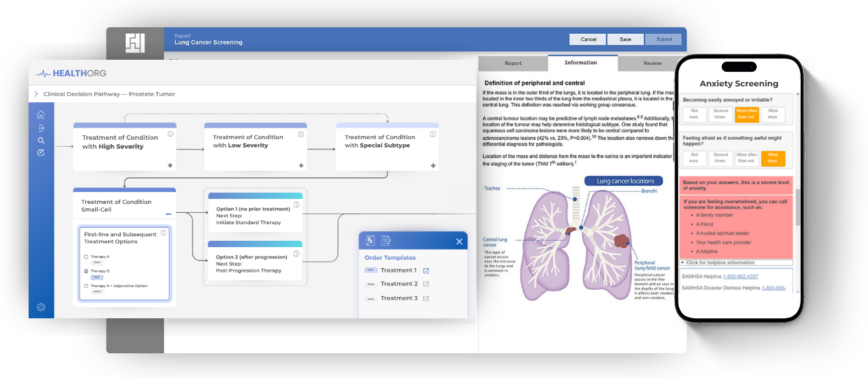Click the Order Templates heading

click(x=390, y=258)
